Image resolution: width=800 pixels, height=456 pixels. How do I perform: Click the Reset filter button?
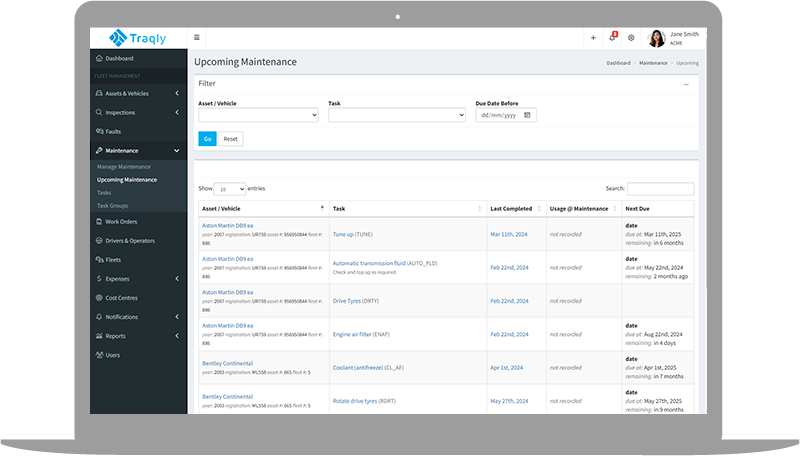pos(231,139)
